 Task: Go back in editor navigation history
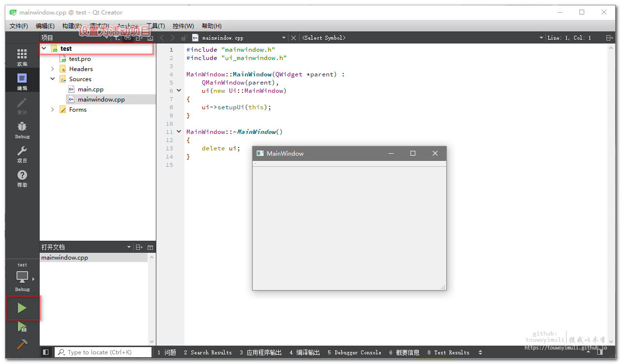[162, 38]
